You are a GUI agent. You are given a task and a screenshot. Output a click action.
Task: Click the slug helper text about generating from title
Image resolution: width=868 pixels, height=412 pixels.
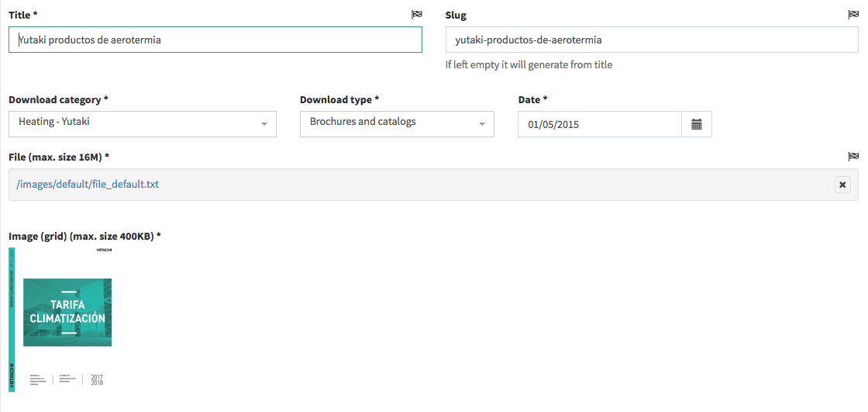tap(529, 65)
